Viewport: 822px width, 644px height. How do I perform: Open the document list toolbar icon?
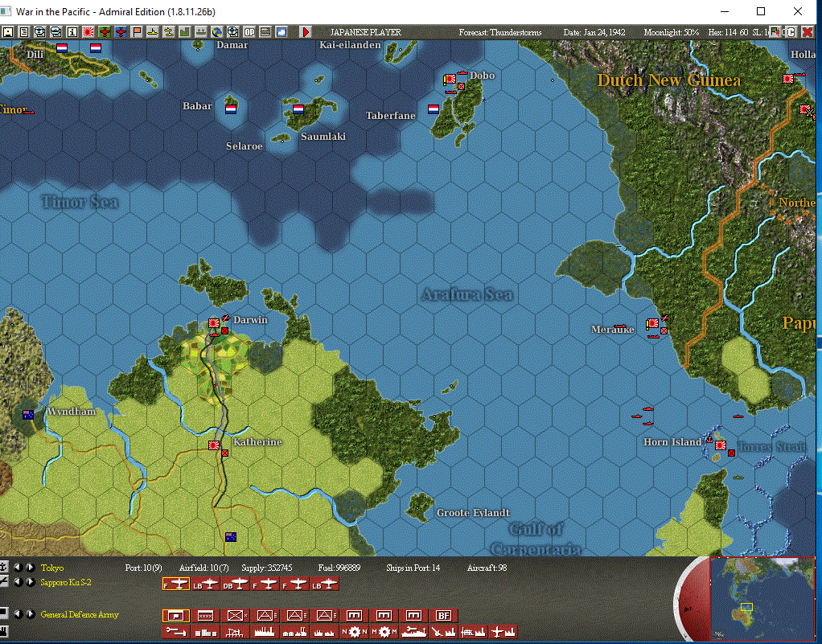(23, 32)
